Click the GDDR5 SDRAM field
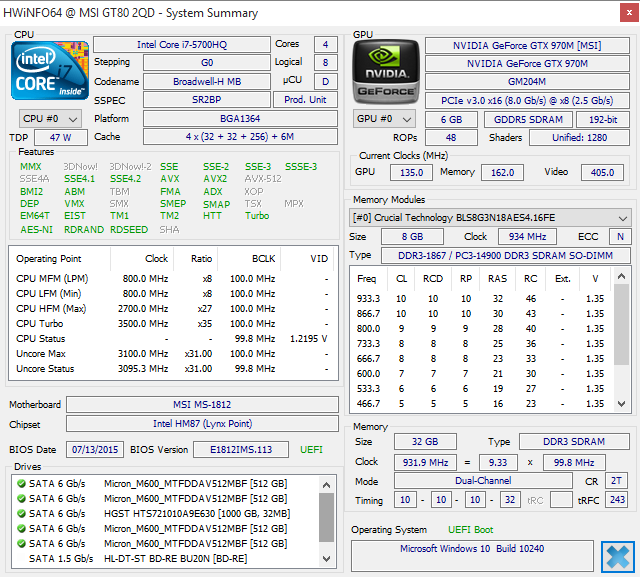 click(528, 119)
